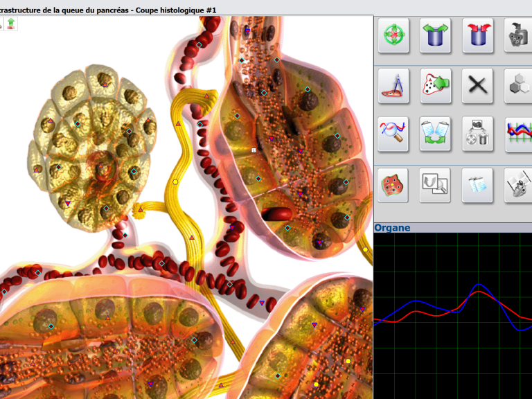Click the red and blue graph on grid icon

pos(518,134)
